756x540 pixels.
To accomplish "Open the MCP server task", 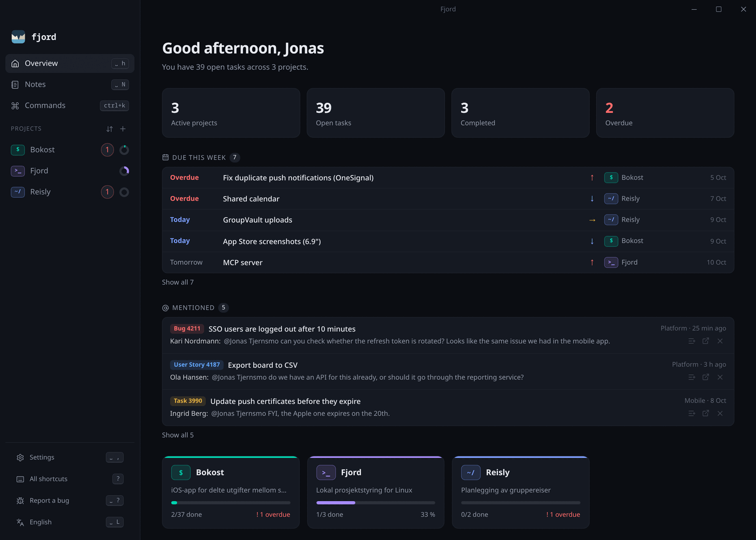I will pos(448,262).
